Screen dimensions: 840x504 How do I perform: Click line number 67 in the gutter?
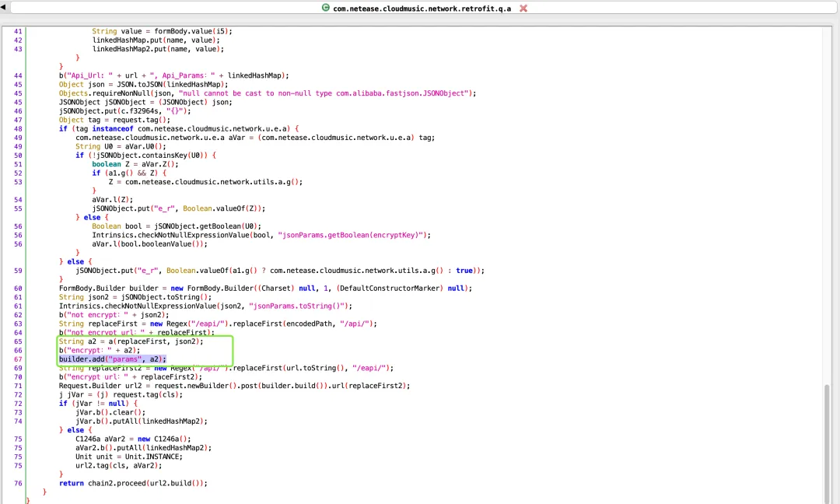(x=18, y=359)
